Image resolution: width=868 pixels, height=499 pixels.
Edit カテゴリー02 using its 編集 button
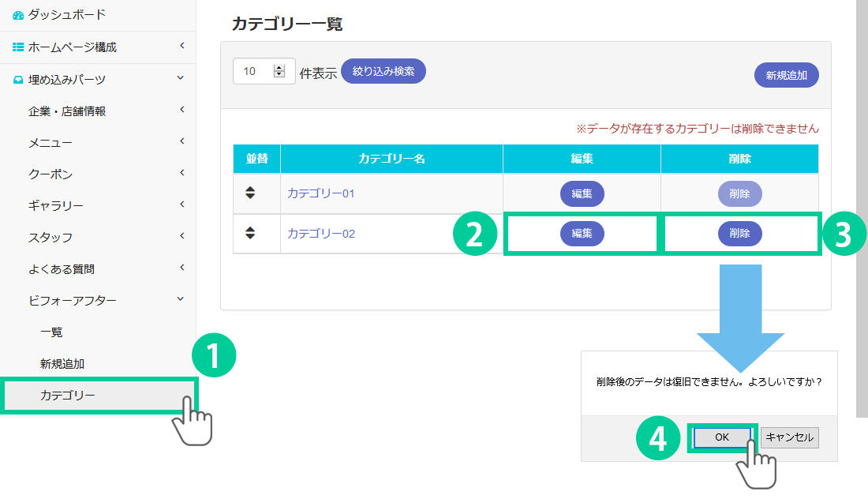click(x=582, y=234)
